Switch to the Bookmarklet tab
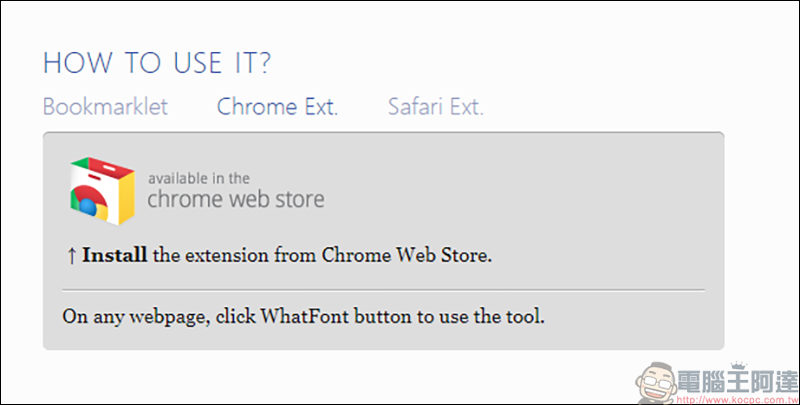The image size is (800, 405). [106, 107]
